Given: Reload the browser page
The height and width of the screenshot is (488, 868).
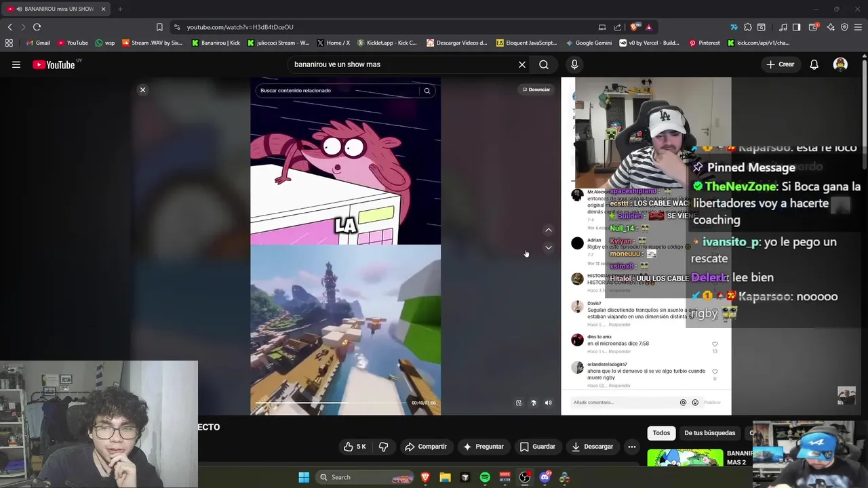Looking at the screenshot, I should coord(37,27).
